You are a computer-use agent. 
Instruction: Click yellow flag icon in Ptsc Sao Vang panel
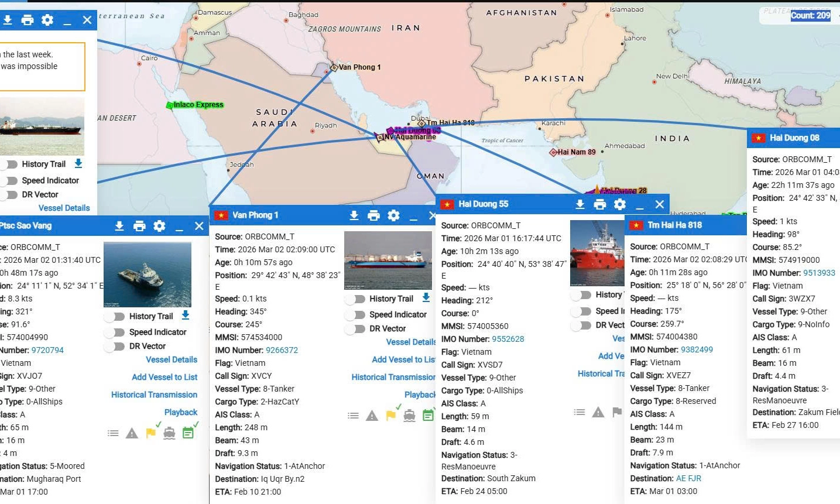(151, 433)
